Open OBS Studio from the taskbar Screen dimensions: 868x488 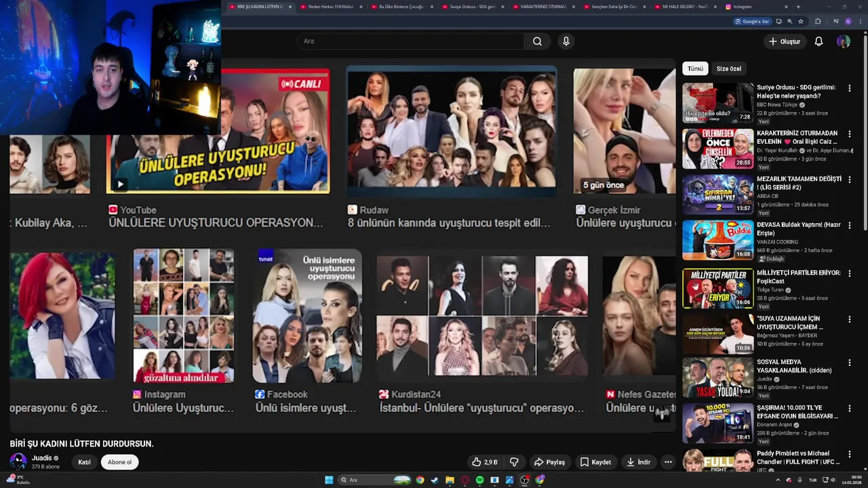[525, 480]
